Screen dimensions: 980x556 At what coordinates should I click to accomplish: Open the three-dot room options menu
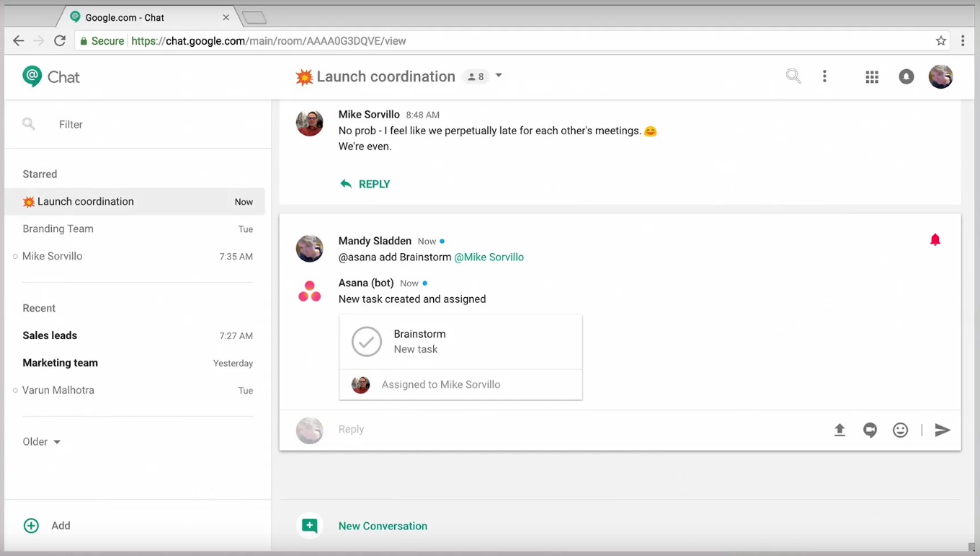point(825,76)
